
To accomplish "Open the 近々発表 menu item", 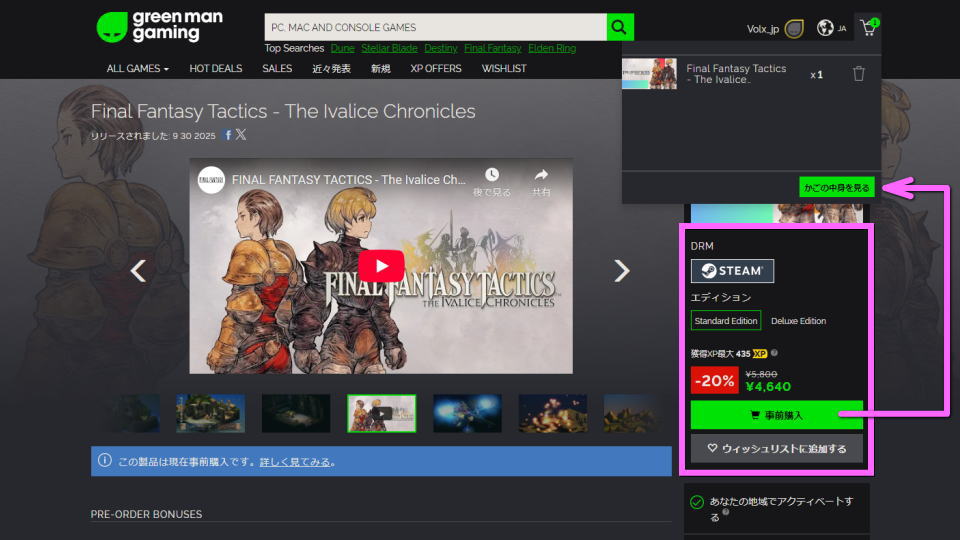I will pos(331,69).
